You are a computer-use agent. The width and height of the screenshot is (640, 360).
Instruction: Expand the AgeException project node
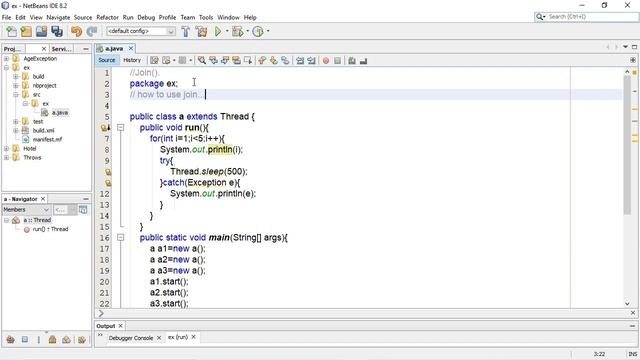click(7, 58)
